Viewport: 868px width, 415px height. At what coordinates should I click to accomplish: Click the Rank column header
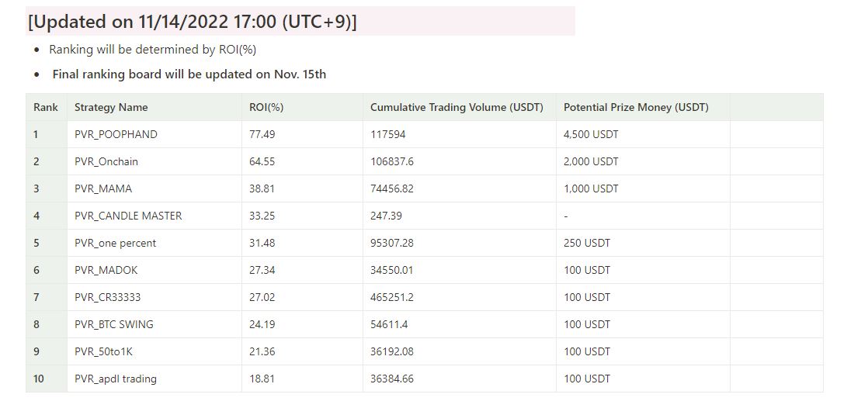46,107
